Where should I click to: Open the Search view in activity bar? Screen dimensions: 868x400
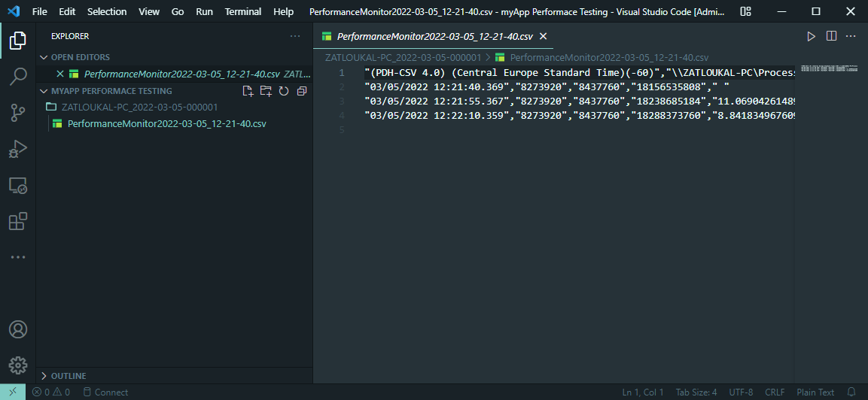point(18,76)
